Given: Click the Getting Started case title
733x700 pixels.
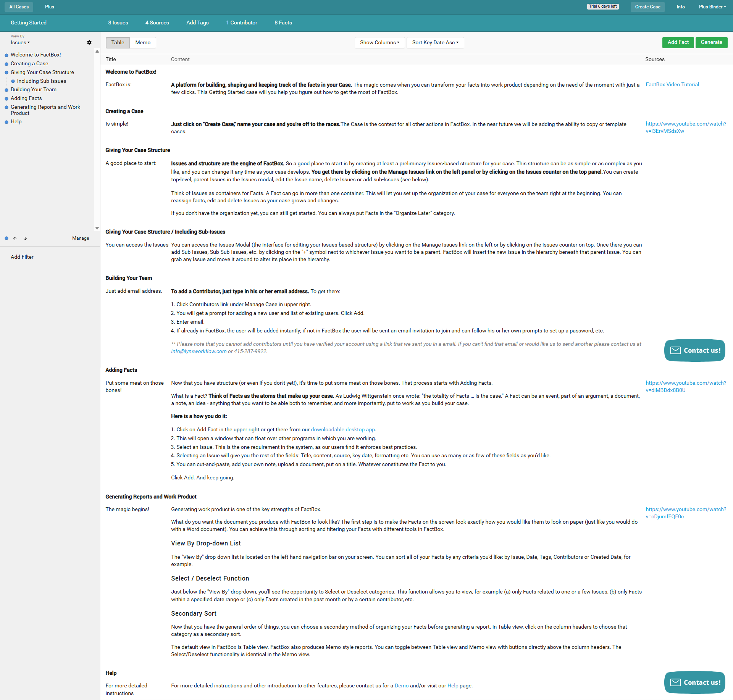Looking at the screenshot, I should click(x=29, y=23).
